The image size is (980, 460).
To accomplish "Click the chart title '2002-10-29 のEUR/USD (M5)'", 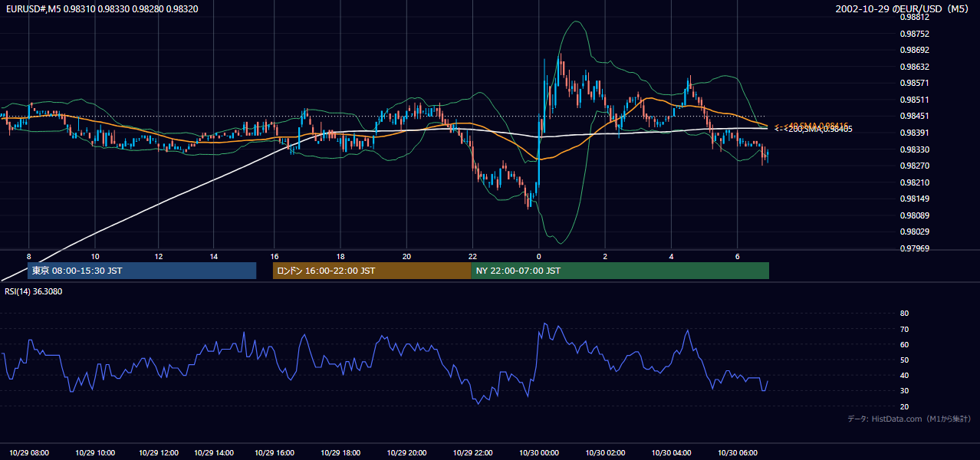I will click(x=903, y=8).
